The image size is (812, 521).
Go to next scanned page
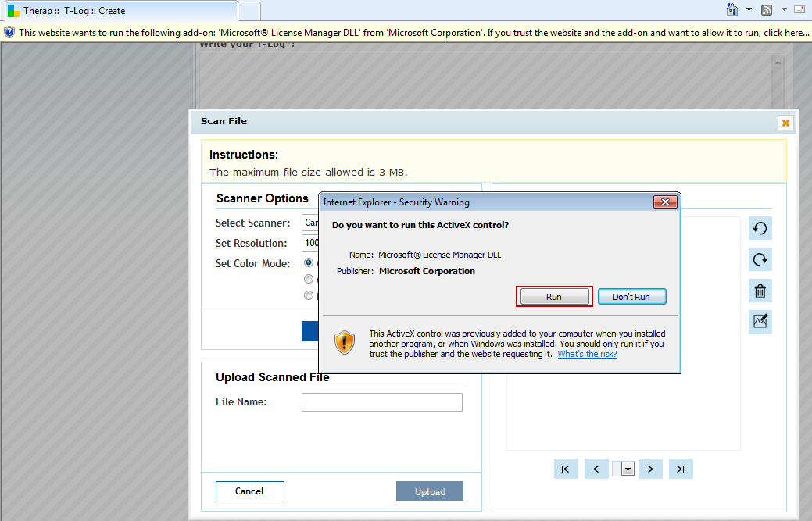click(650, 469)
